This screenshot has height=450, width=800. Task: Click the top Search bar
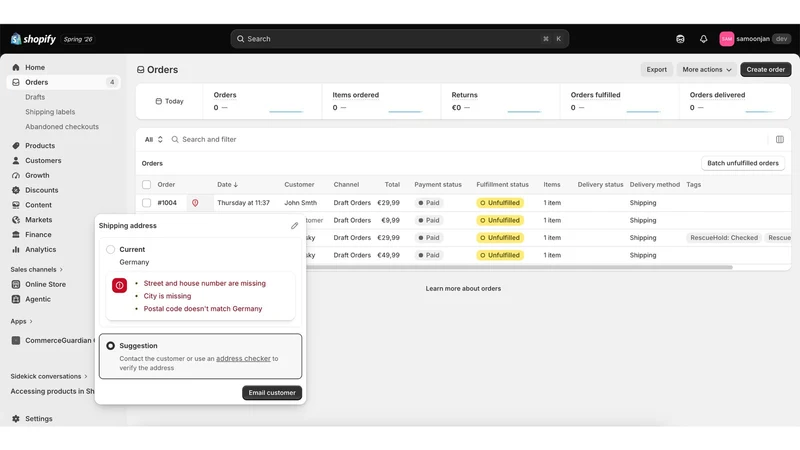[399, 39]
